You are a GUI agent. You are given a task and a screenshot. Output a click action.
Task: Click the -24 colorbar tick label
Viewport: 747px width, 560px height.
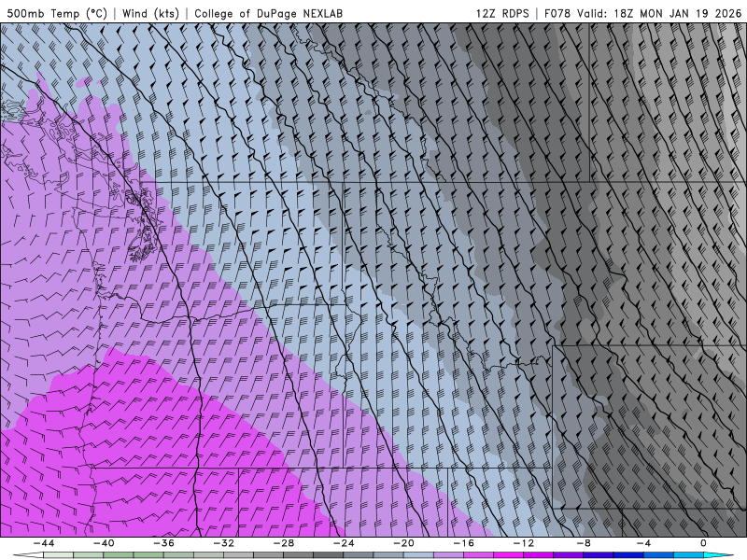point(344,543)
